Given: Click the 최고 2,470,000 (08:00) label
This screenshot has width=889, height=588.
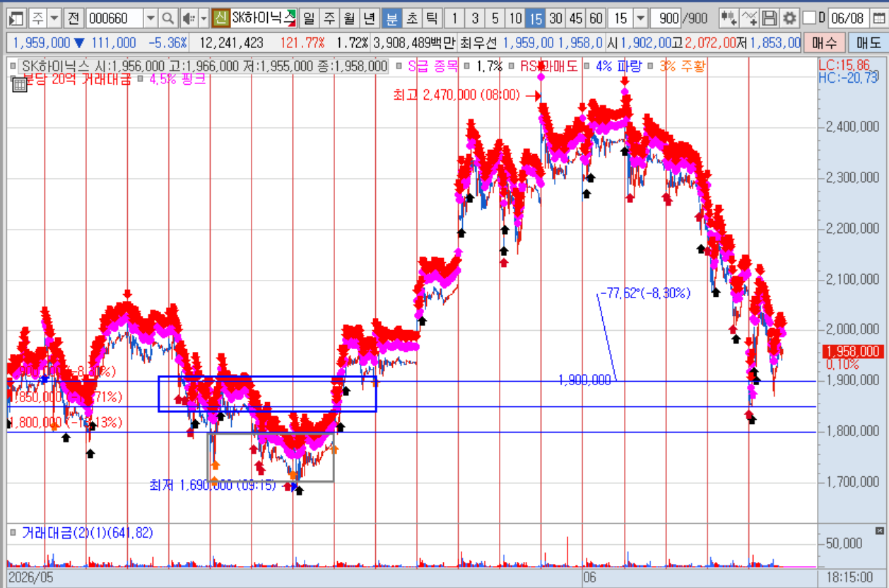Looking at the screenshot, I should tap(456, 95).
